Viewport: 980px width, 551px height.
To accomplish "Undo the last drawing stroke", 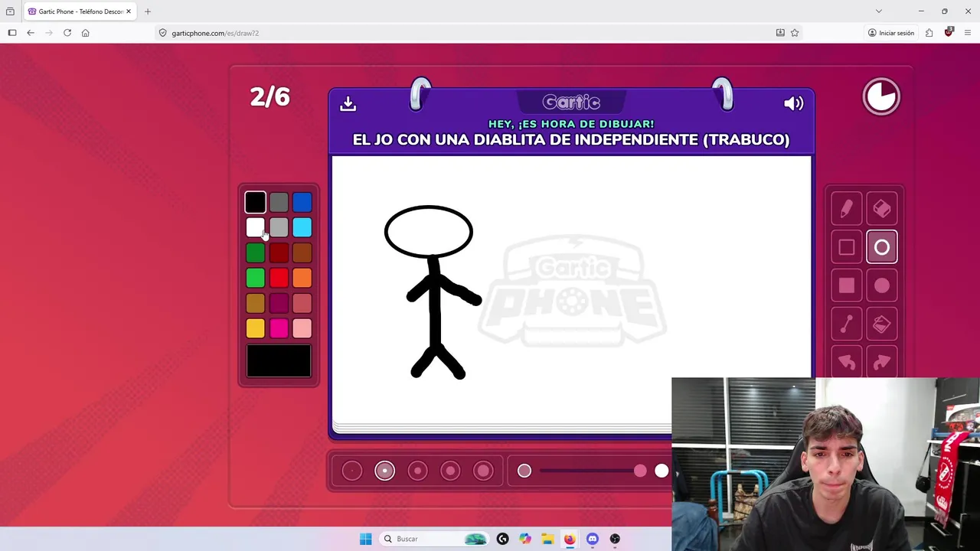I will (846, 362).
